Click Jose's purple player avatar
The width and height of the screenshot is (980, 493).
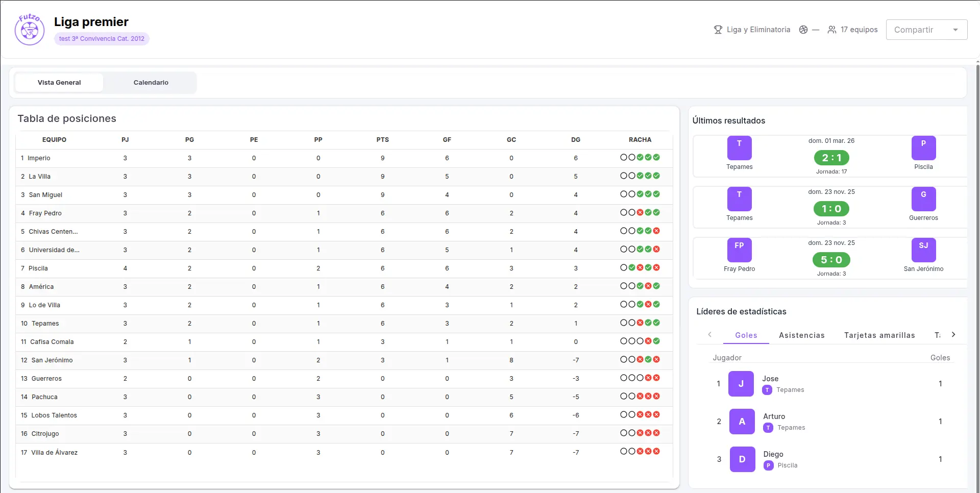click(x=741, y=384)
